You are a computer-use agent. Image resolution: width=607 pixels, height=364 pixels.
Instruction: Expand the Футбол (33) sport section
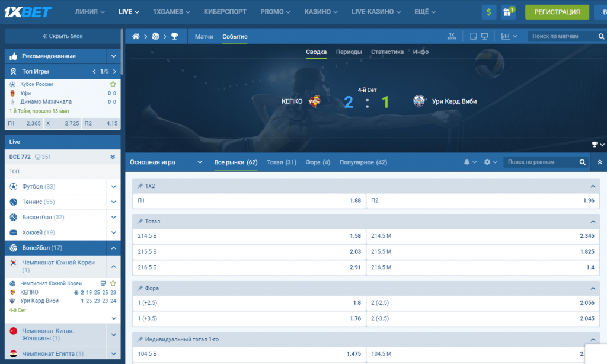[113, 186]
